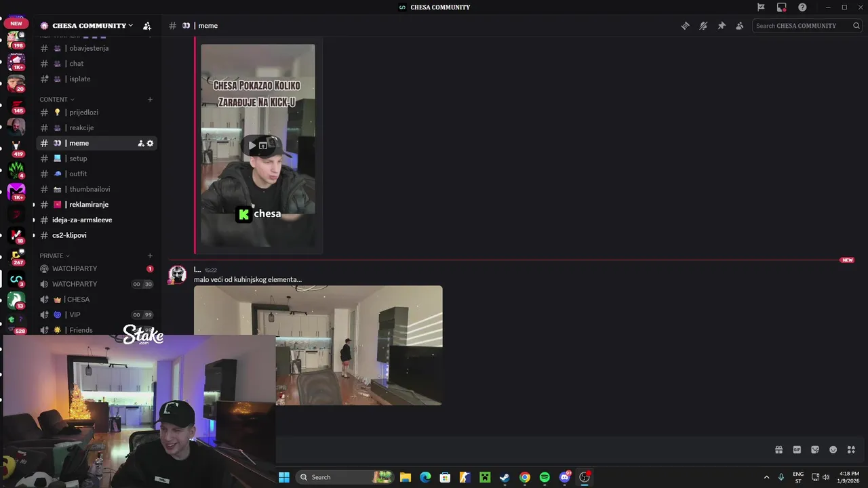Image resolution: width=868 pixels, height=488 pixels.
Task: Open Spotify from the taskbar
Action: pos(545,477)
